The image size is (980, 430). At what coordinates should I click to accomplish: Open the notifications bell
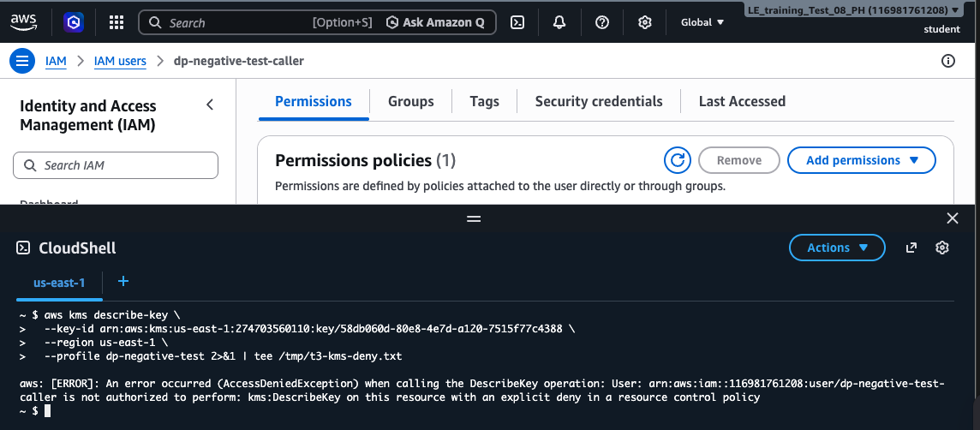(559, 22)
